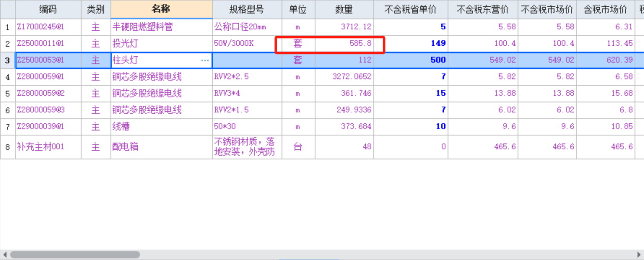Viewport: 644px width, 260px height.
Task: Click Dongying price cell 13.88
Action: click(483, 93)
